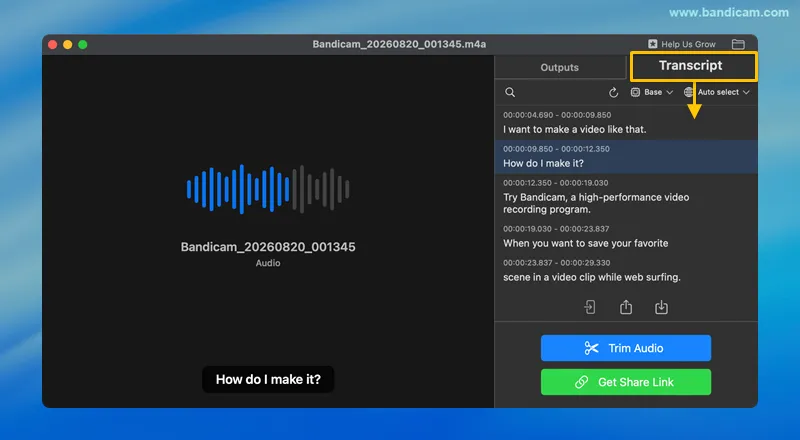800x440 pixels.
Task: Click the share transcript icon
Action: (626, 307)
